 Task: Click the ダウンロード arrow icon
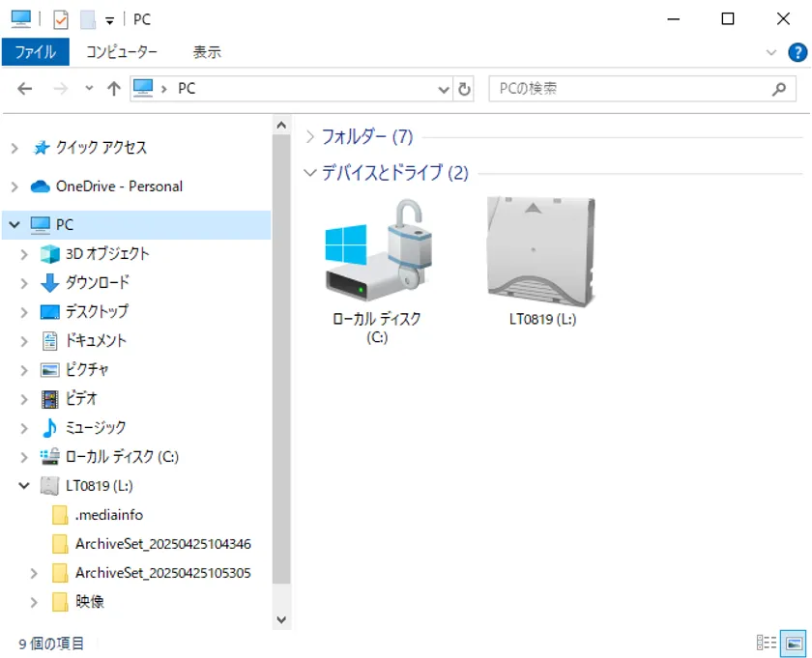49,283
